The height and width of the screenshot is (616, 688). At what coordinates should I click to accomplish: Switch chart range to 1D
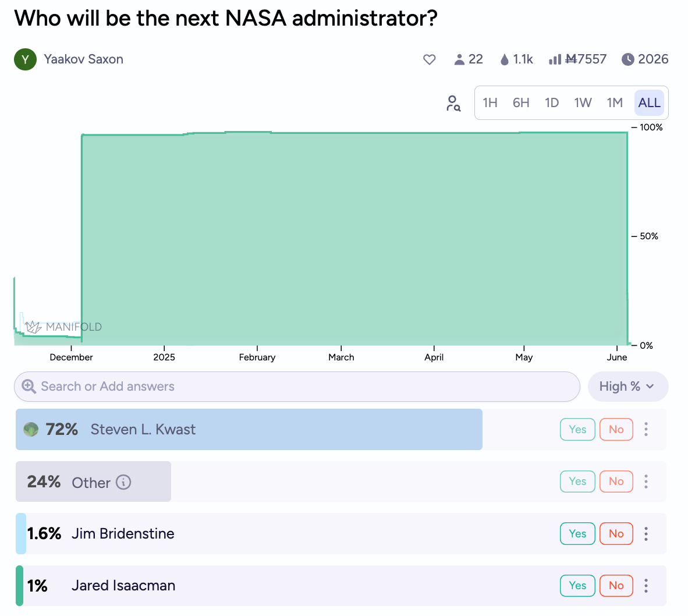coord(552,102)
